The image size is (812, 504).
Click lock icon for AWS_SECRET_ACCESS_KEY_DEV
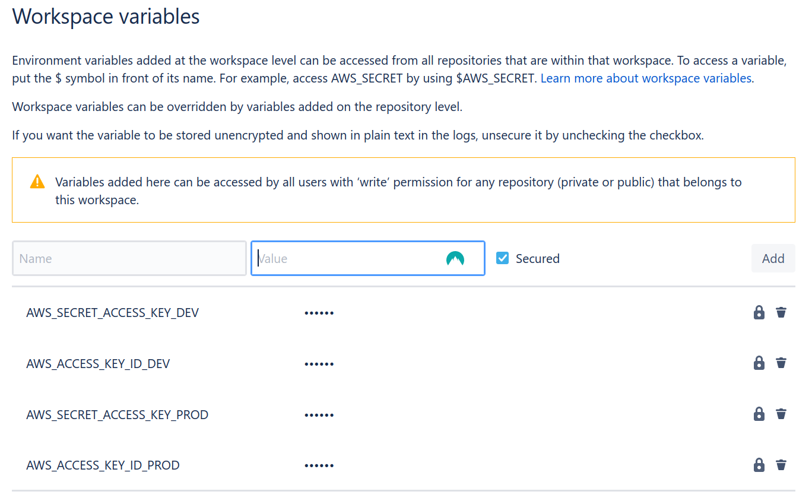point(759,312)
